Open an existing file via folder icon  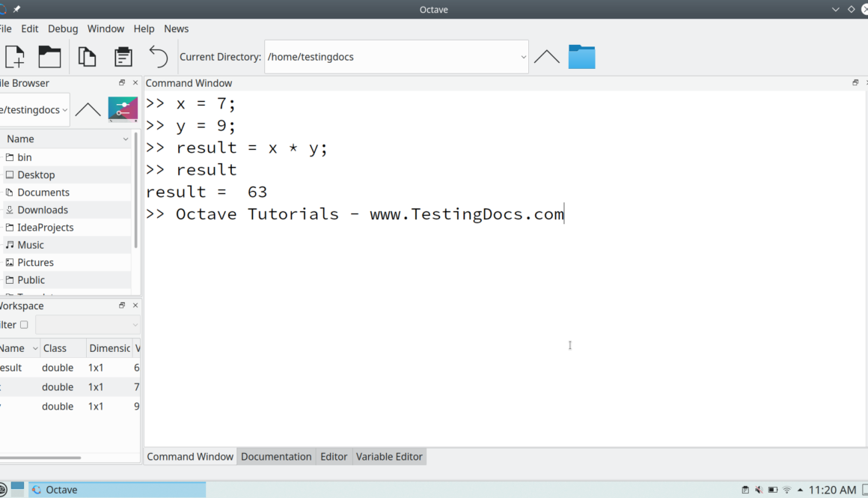49,56
